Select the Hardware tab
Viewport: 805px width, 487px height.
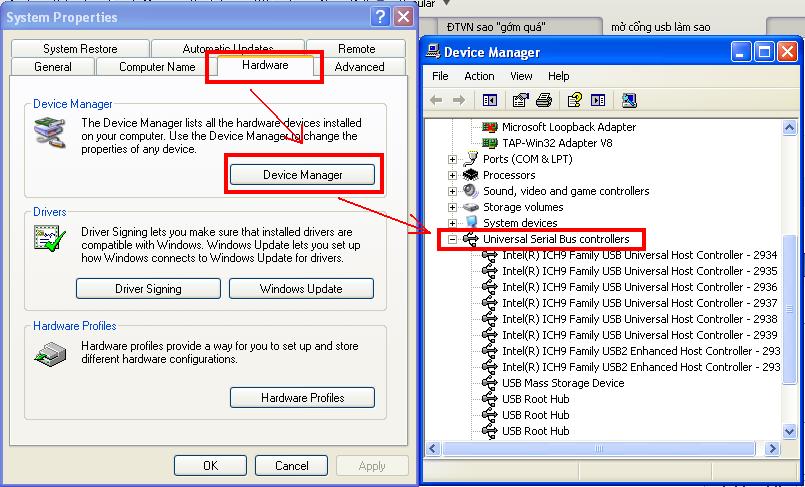click(265, 65)
